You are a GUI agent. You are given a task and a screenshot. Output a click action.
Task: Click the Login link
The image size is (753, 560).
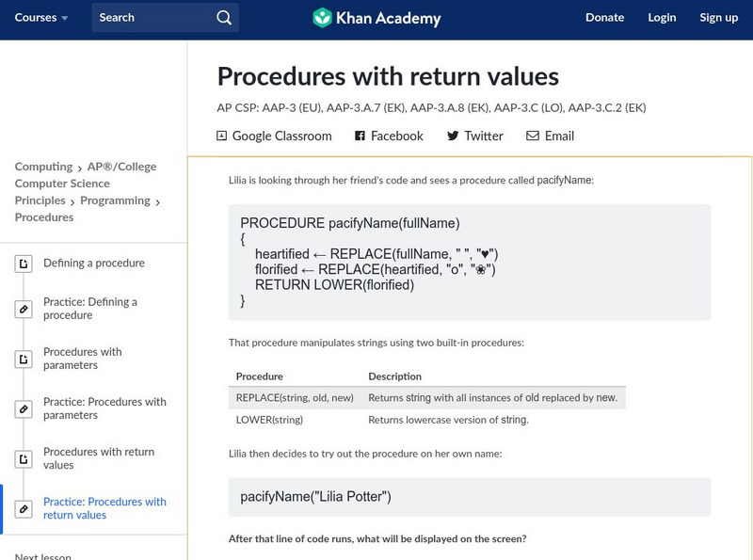click(x=662, y=18)
